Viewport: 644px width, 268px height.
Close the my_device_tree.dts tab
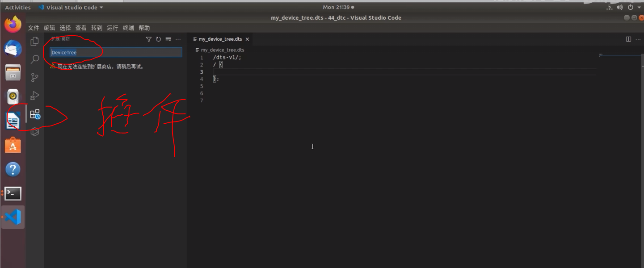[x=247, y=39]
